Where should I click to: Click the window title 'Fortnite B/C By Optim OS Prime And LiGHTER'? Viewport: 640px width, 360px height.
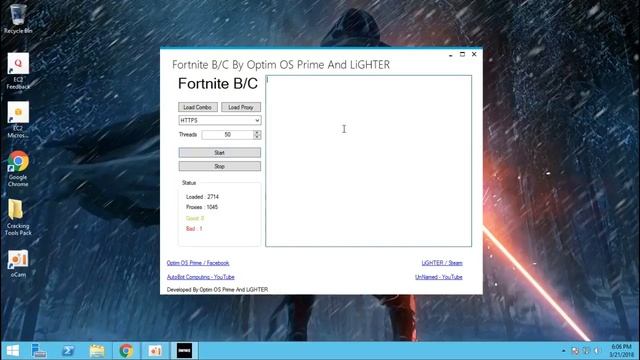(281, 65)
